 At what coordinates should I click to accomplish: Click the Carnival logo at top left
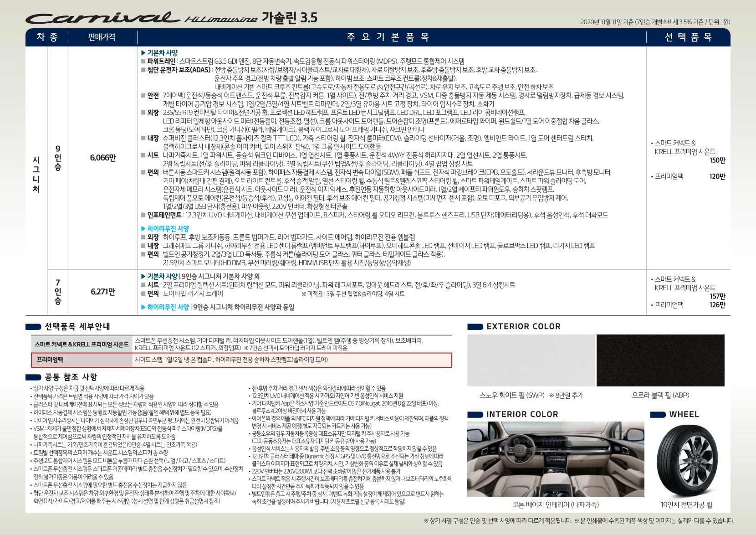click(x=102, y=18)
